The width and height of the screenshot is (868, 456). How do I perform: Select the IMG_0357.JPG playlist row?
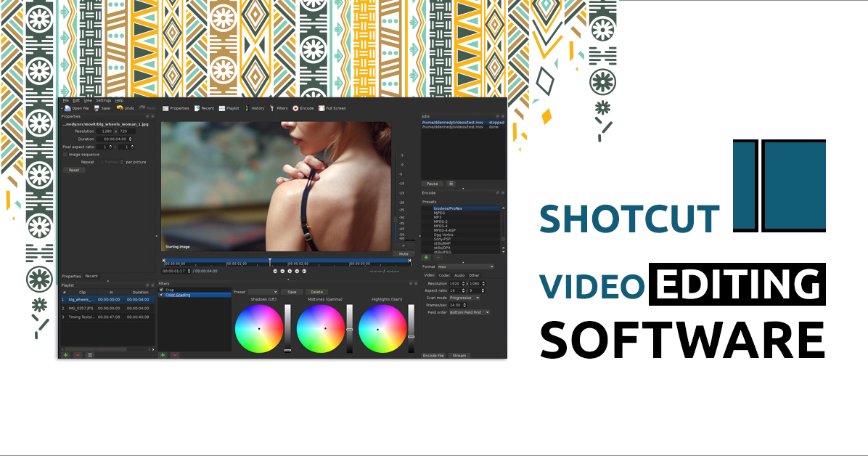[x=107, y=308]
